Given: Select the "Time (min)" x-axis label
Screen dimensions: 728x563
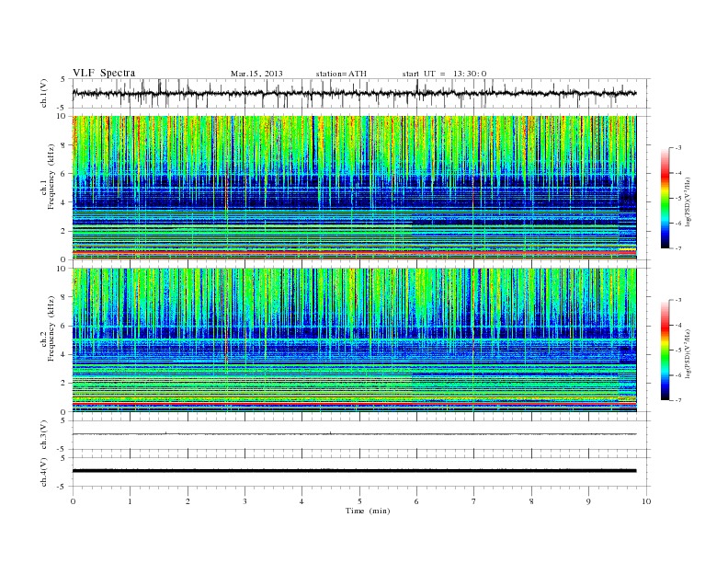Looking at the screenshot, I should pyautogui.click(x=368, y=511).
